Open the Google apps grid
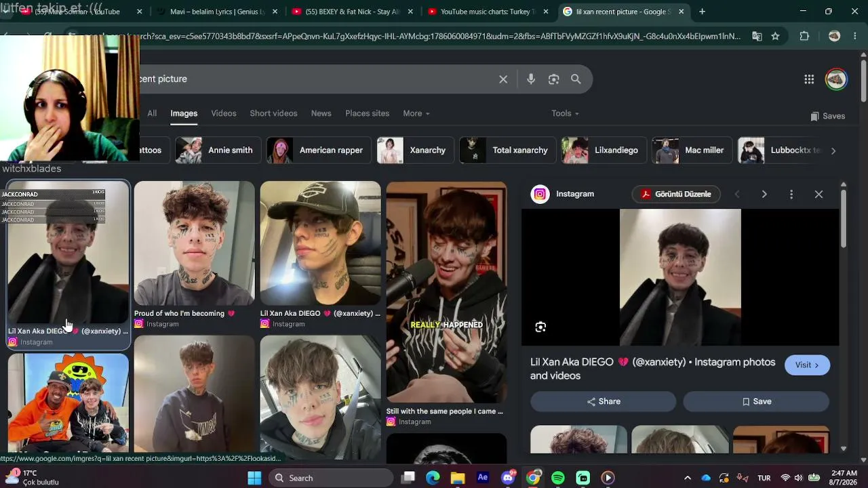The image size is (868, 488). click(809, 79)
